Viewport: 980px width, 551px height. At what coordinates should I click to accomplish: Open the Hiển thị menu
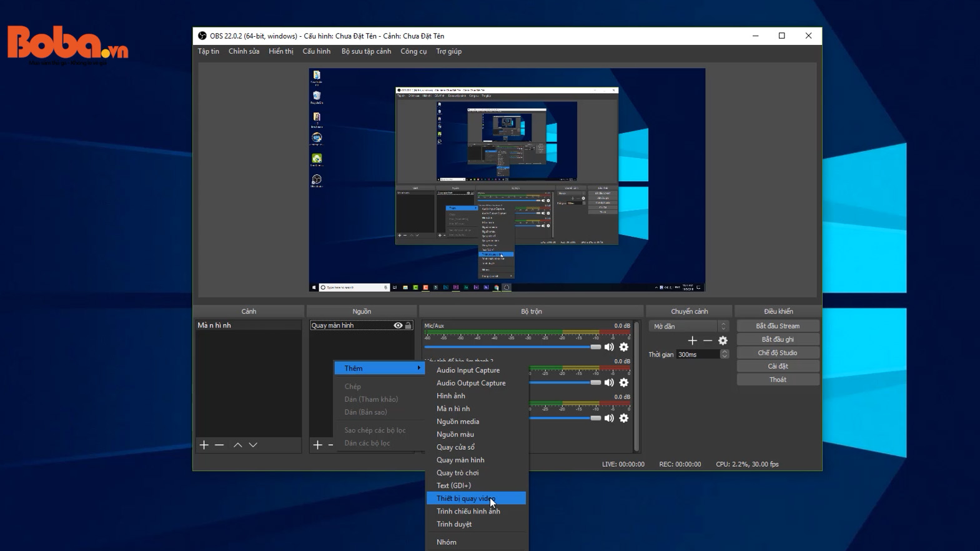tap(281, 51)
